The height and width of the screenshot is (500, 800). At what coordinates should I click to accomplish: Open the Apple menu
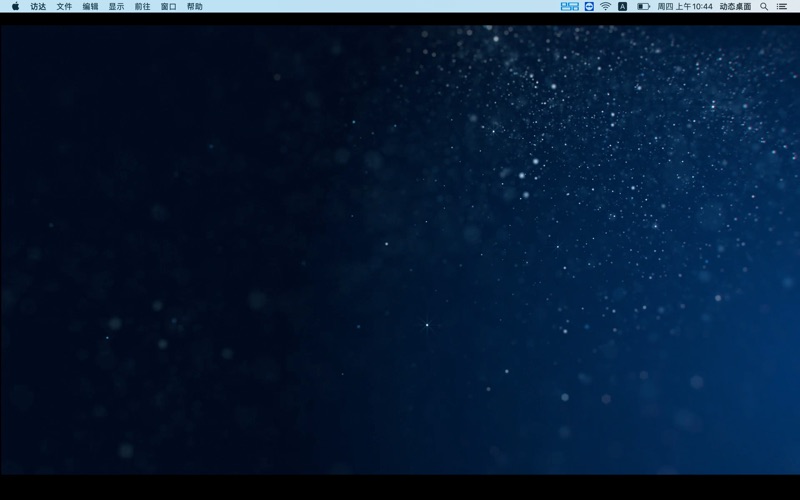pos(15,6)
